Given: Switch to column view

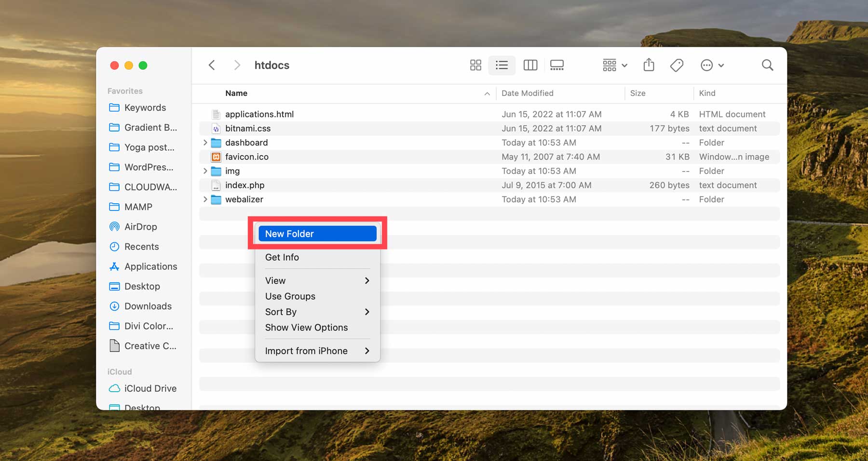Looking at the screenshot, I should tap(530, 65).
